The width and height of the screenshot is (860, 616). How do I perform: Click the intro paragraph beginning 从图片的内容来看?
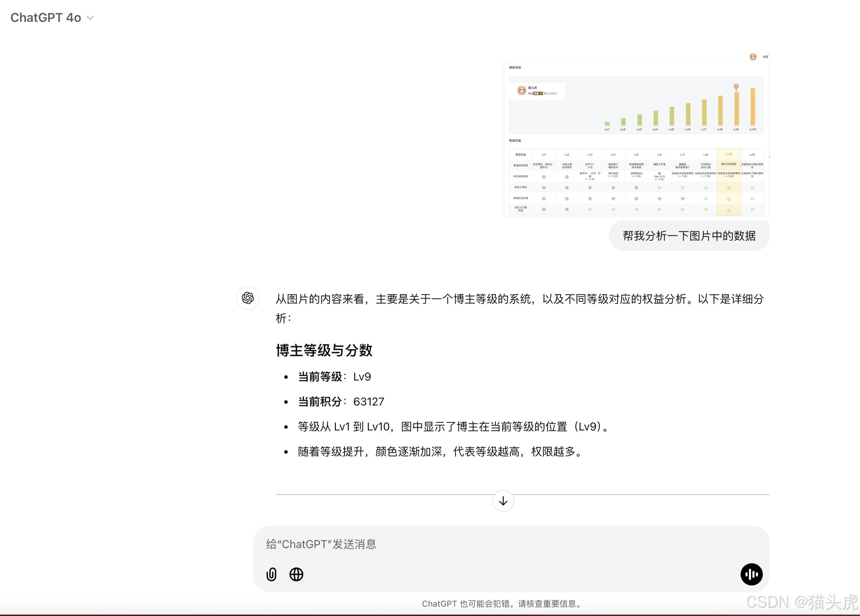coord(520,309)
